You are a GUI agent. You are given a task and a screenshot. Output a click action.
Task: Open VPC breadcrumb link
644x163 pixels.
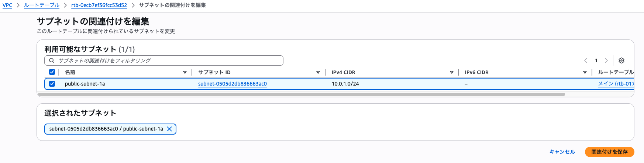click(x=7, y=5)
